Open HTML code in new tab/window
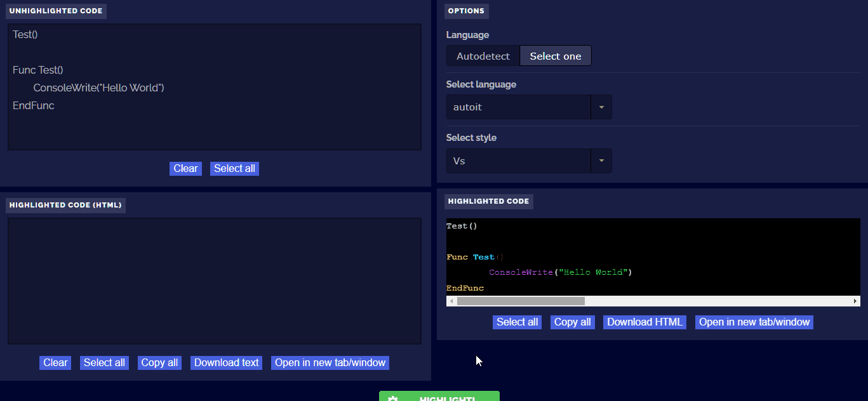 (x=330, y=362)
